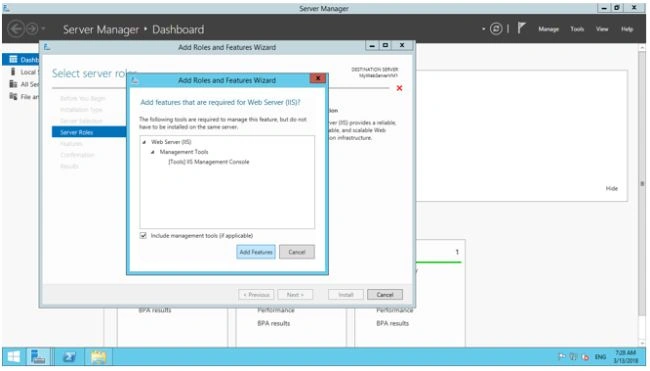The image size is (650, 371).
Task: Click the taskbar clock and date
Action: tap(626, 357)
